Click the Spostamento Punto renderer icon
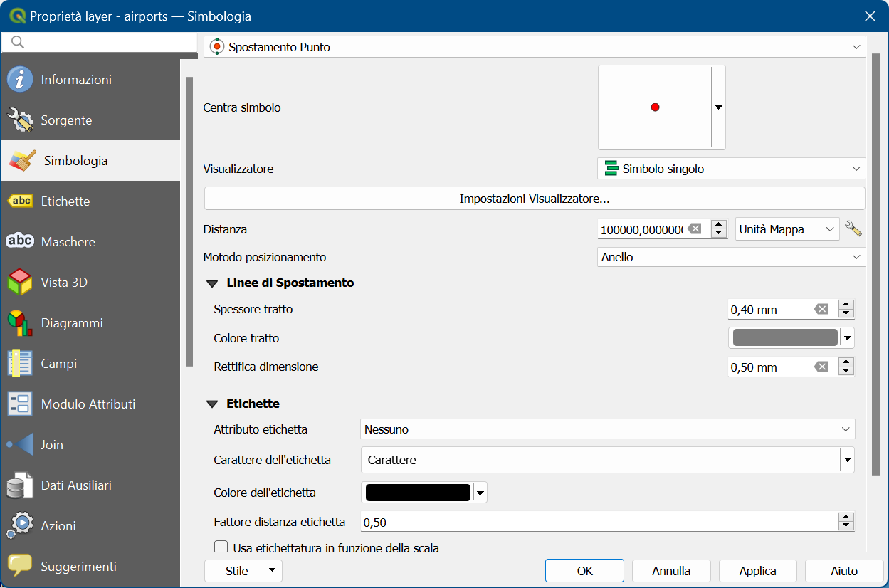The image size is (889, 588). [x=217, y=47]
